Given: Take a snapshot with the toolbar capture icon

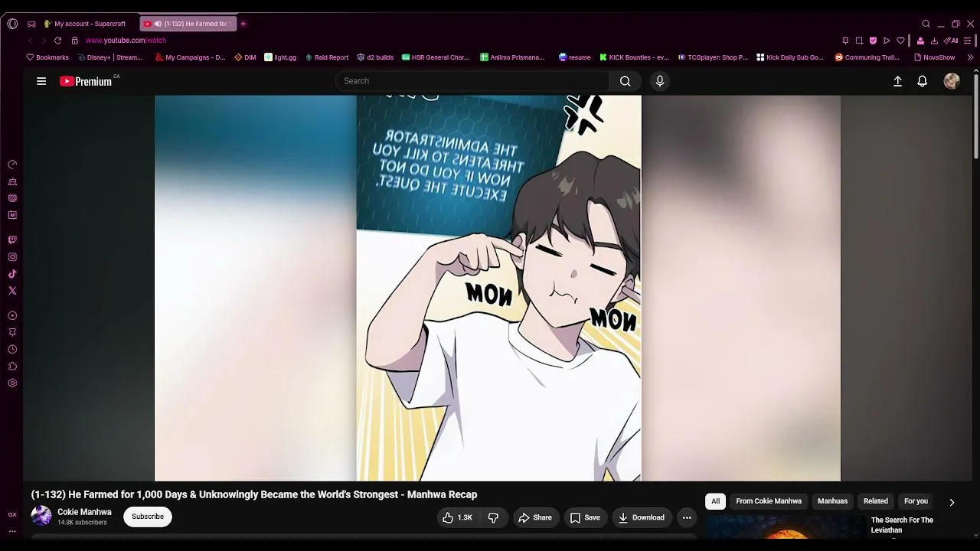Looking at the screenshot, I should click(859, 41).
